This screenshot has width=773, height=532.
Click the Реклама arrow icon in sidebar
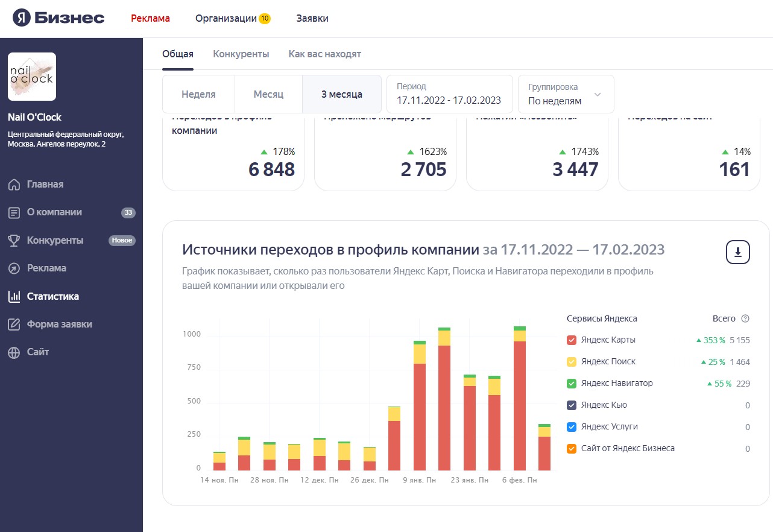click(14, 268)
